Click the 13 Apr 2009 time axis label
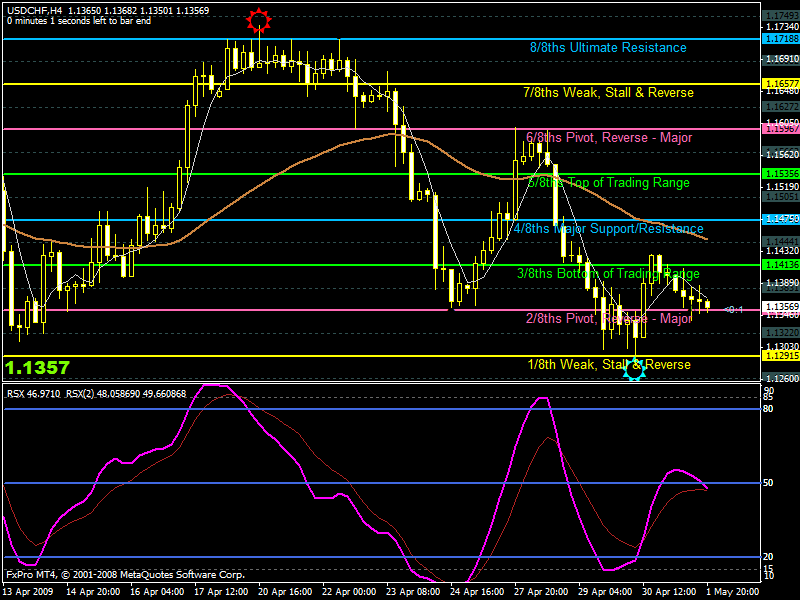 tap(28, 592)
